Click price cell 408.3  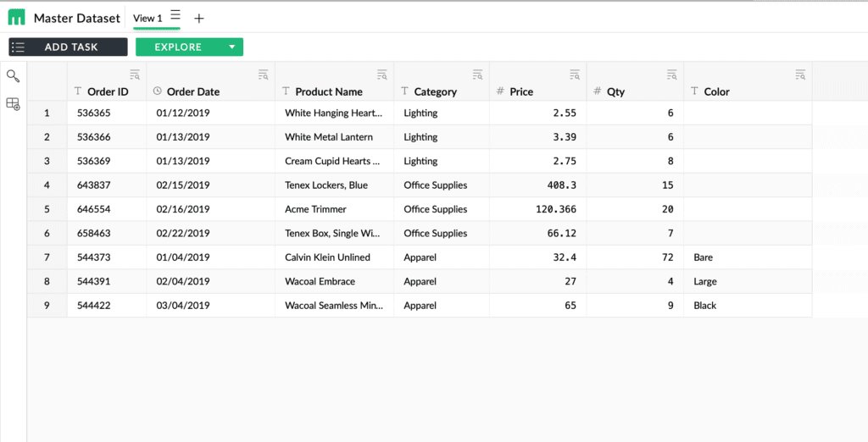(x=537, y=185)
